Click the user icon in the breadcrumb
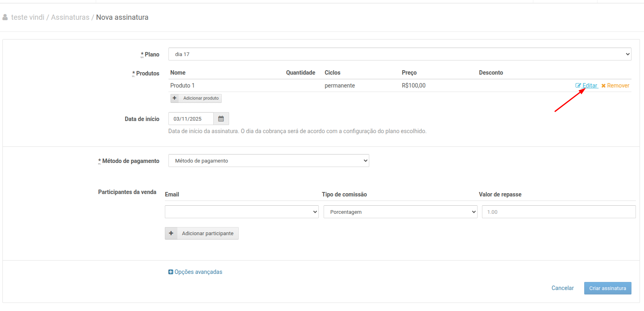 coord(5,17)
